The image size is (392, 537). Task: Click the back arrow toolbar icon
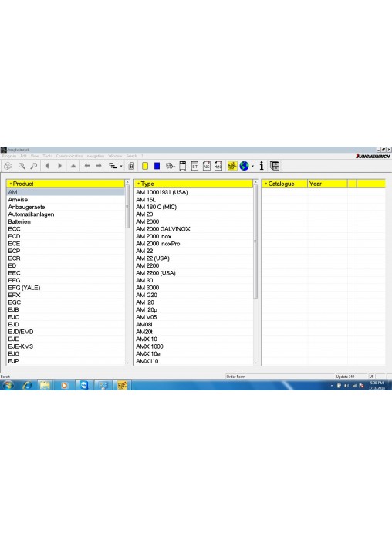[x=87, y=166]
